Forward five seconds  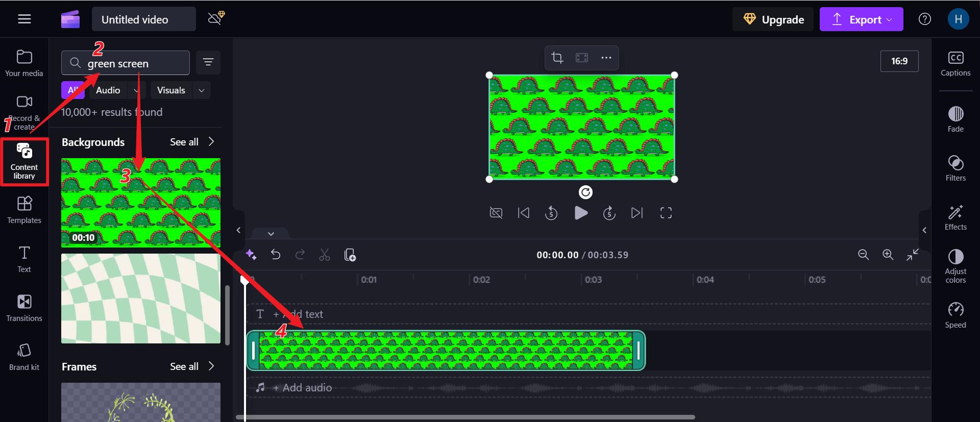point(609,213)
